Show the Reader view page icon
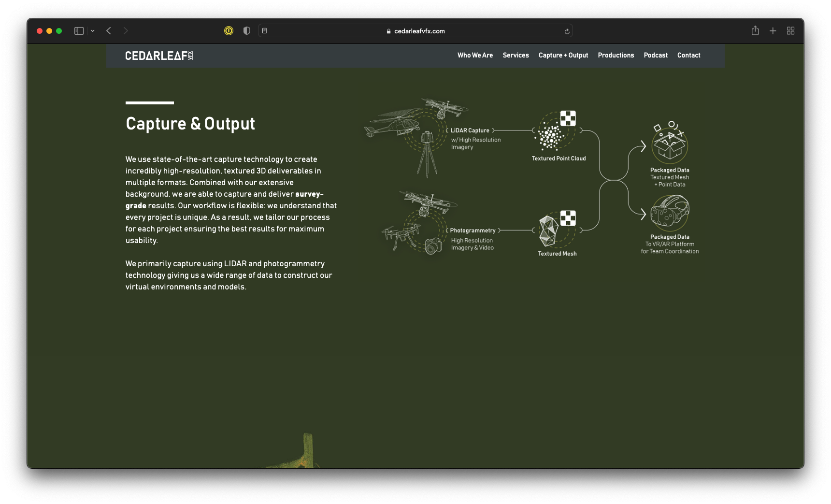Screen dimensions: 831x504 coord(265,31)
